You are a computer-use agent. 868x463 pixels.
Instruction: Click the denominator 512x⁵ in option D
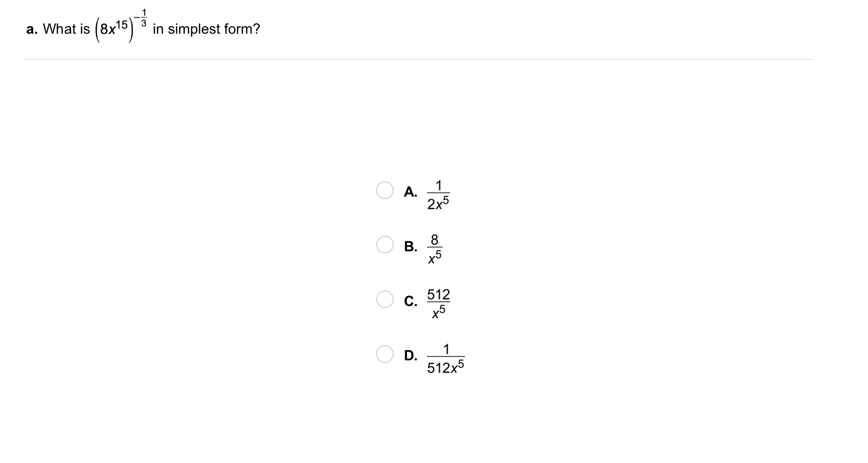pyautogui.click(x=445, y=367)
